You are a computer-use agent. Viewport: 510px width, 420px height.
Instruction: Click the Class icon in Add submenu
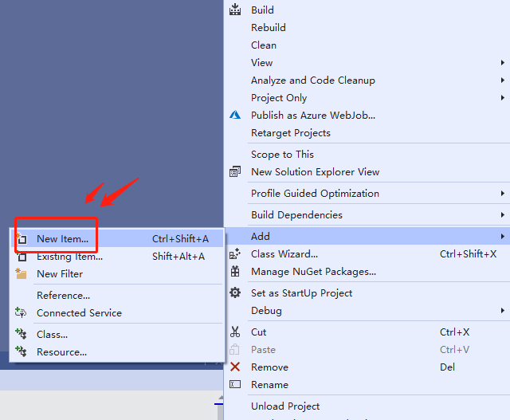pos(22,334)
